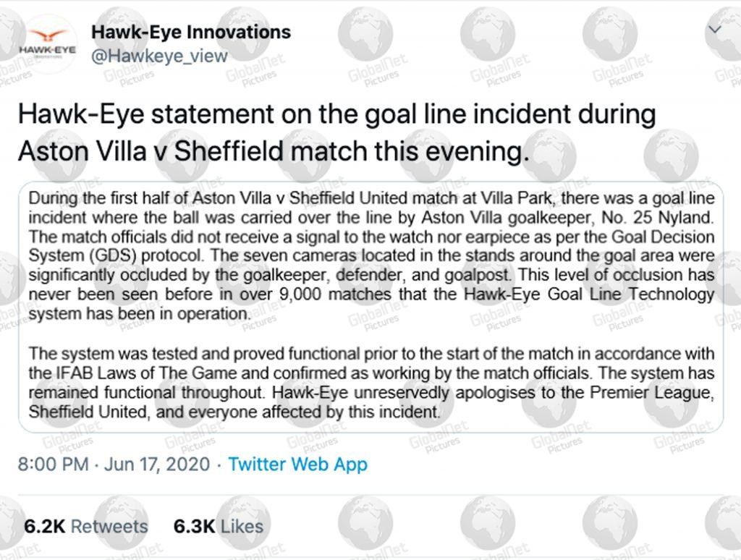Click the 6.2K retweet count number

(x=44, y=527)
